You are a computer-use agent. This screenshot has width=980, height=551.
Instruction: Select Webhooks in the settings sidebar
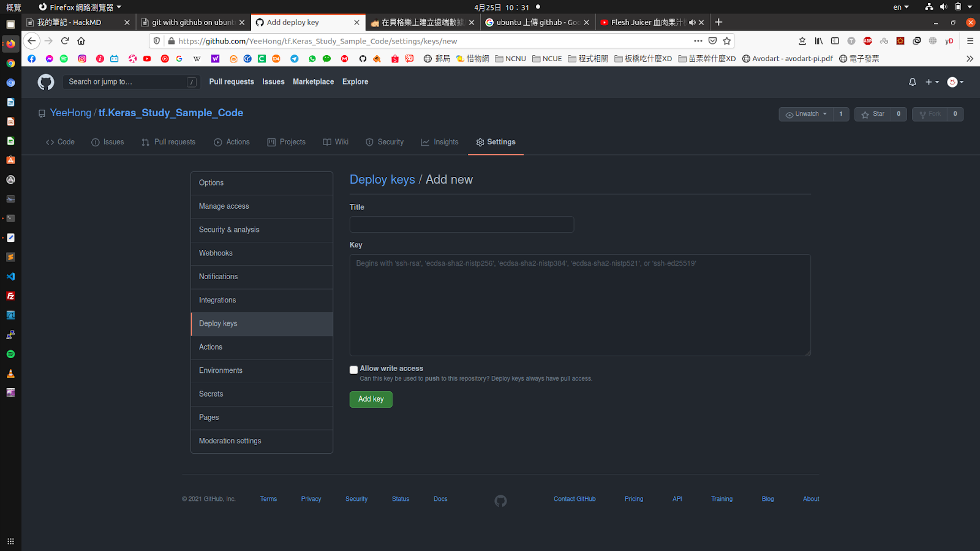pyautogui.click(x=262, y=253)
